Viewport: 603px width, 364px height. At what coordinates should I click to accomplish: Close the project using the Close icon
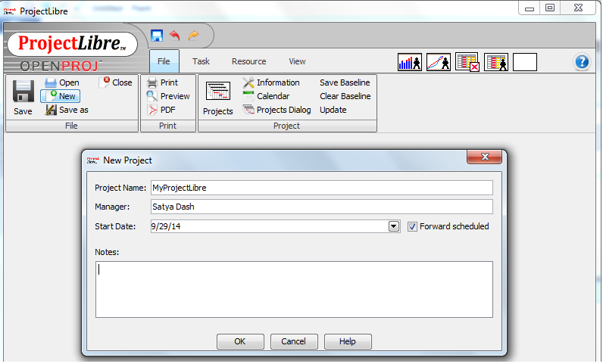click(105, 82)
